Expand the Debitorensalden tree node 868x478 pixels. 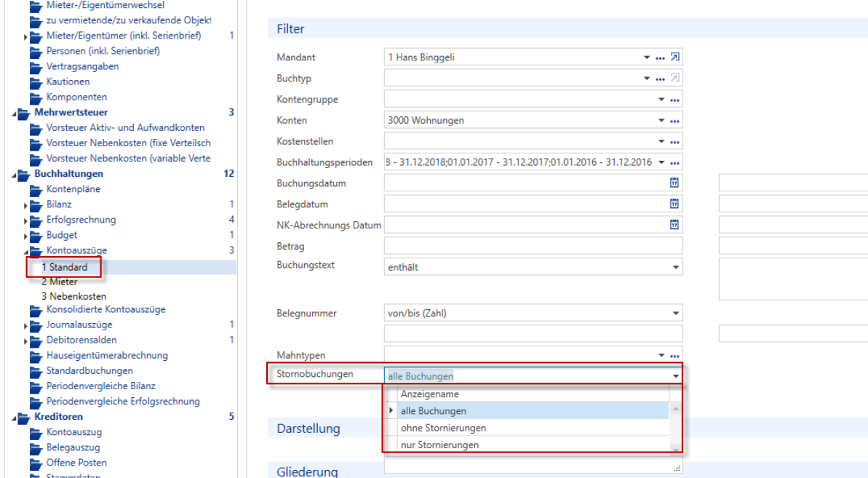pos(25,341)
